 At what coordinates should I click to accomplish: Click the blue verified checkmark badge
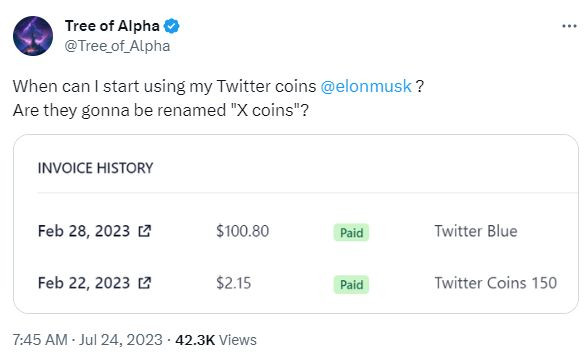pos(172,26)
